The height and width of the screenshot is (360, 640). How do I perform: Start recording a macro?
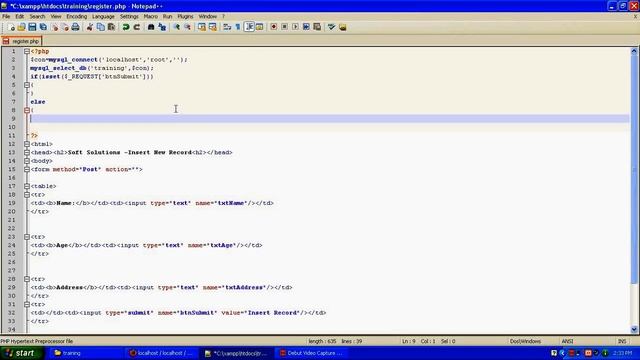(273, 27)
